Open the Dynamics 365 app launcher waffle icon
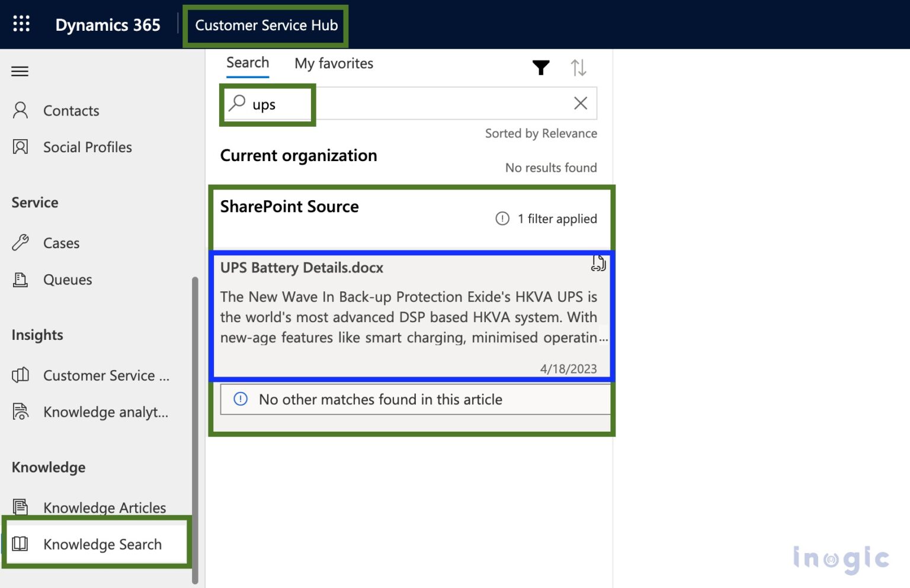The image size is (910, 588). coord(21,24)
